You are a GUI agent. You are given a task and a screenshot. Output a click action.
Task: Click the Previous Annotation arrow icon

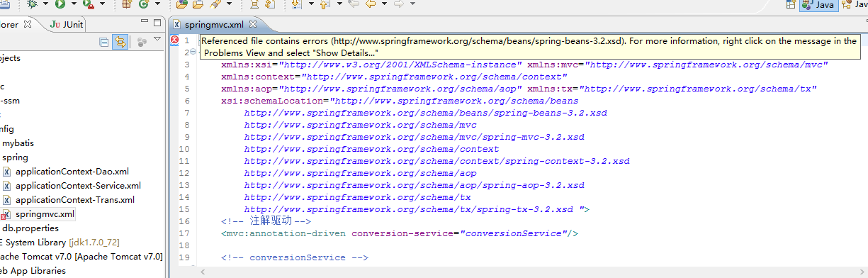pyautogui.click(x=325, y=4)
